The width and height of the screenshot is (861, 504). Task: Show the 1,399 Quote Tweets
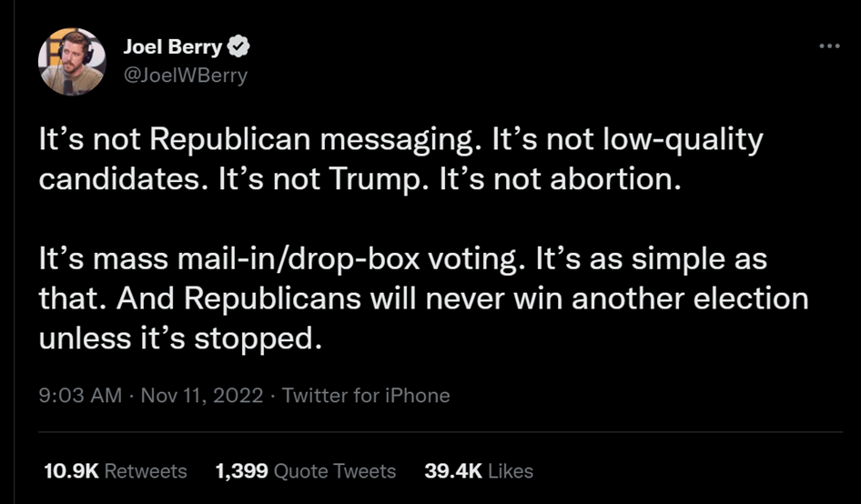click(305, 471)
